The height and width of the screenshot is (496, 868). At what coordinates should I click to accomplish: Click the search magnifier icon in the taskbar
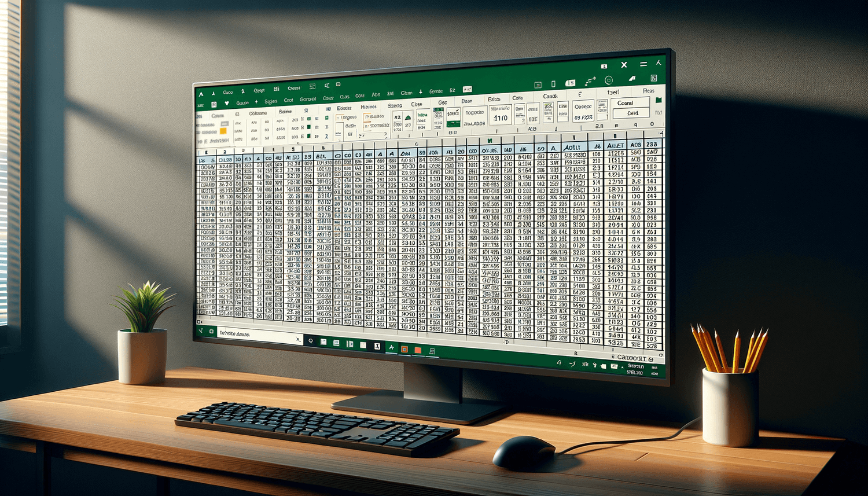tap(310, 341)
